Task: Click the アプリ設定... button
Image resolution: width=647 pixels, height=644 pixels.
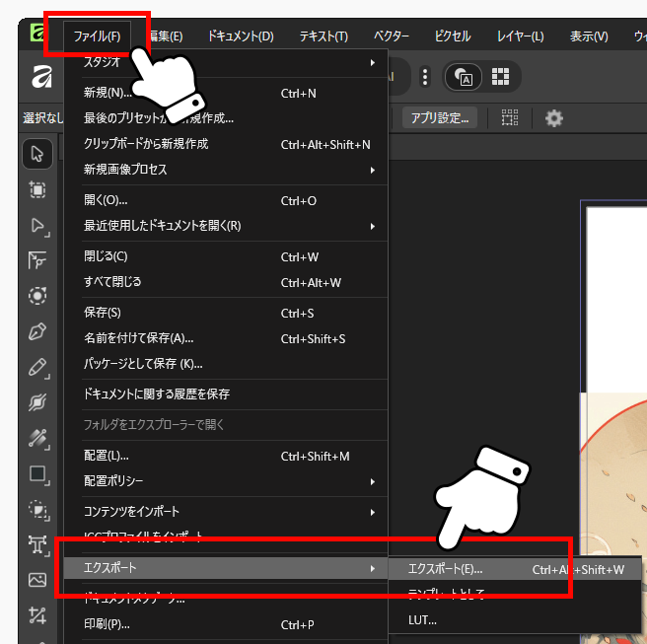Action: coord(440,118)
